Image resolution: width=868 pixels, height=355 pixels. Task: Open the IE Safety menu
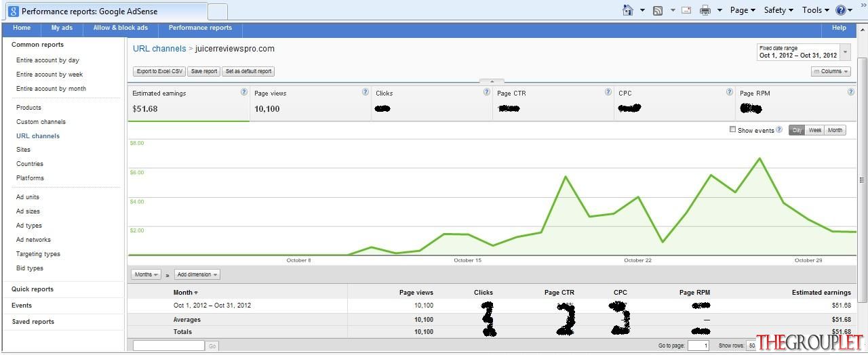pos(778,10)
